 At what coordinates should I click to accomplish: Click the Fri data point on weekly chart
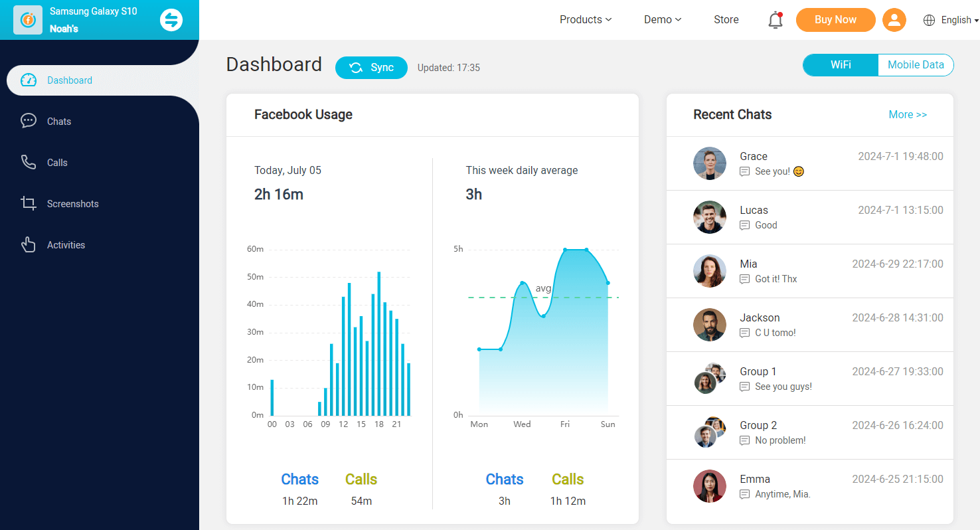tap(565, 250)
